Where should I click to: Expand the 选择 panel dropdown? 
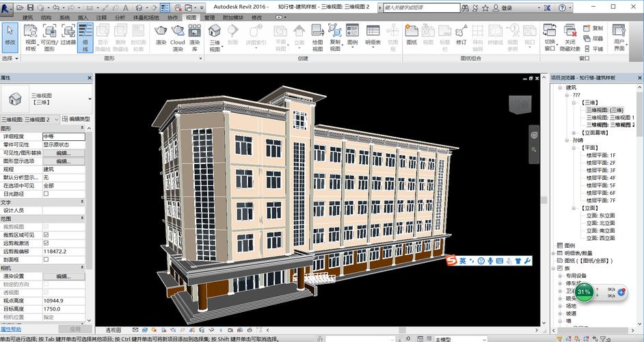(10, 58)
